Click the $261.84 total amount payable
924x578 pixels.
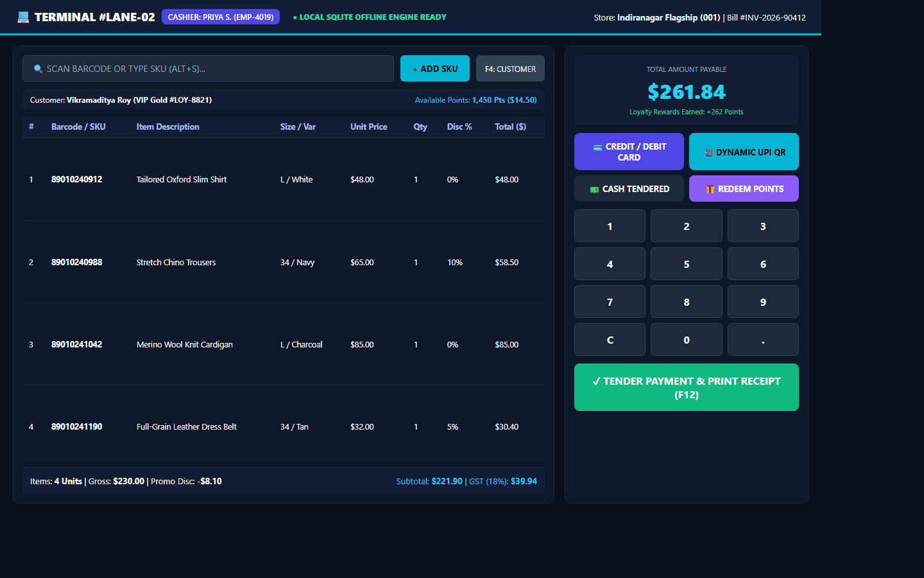click(687, 92)
